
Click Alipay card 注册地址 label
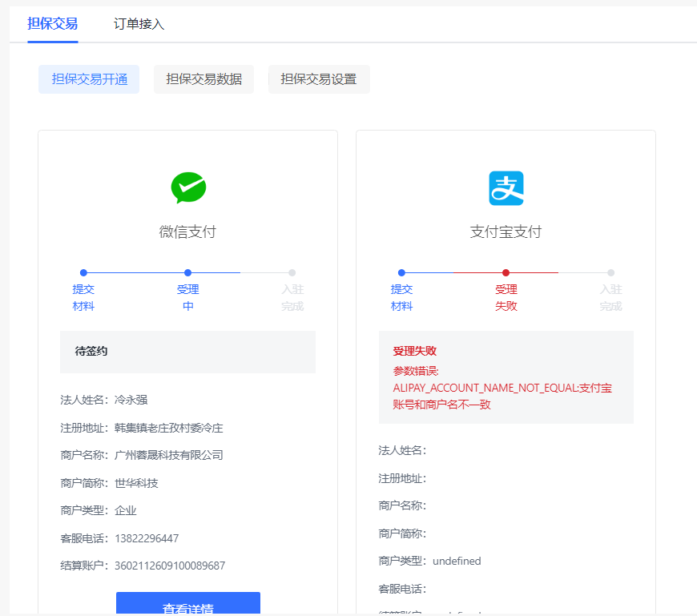(402, 479)
